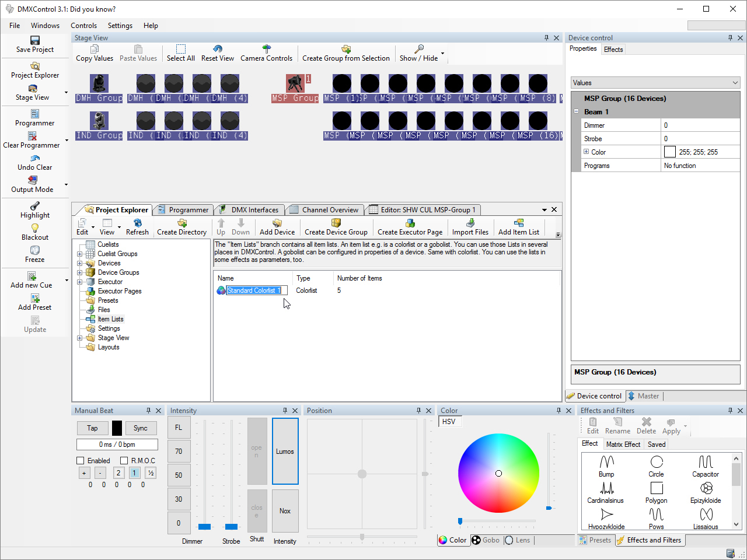This screenshot has width=747, height=560.
Task: Click Create Device Group icon
Action: [336, 223]
